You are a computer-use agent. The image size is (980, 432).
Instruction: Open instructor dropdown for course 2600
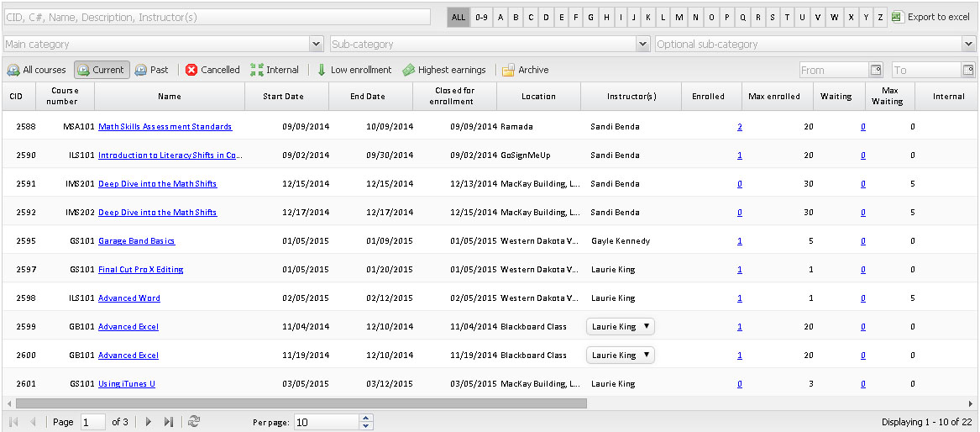coord(620,356)
